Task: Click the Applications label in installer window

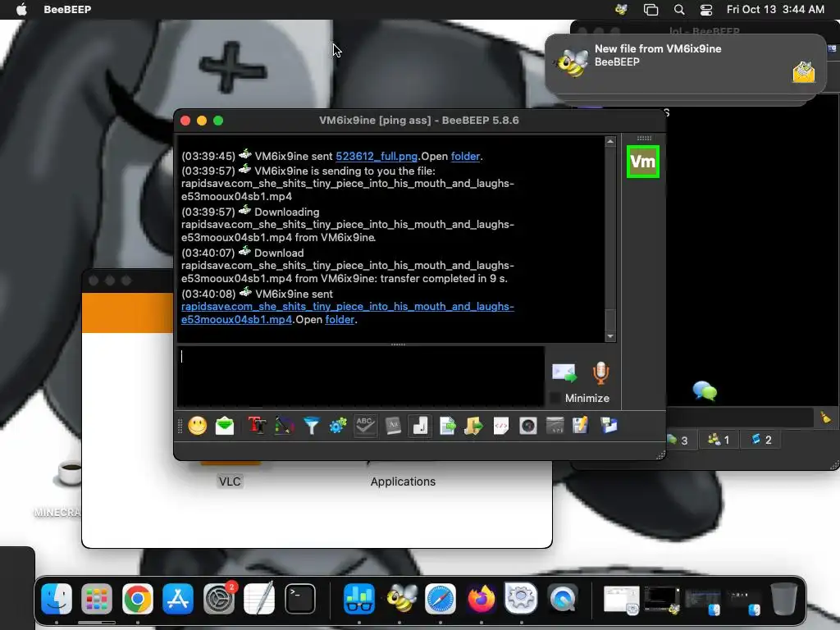Action: 403,482
